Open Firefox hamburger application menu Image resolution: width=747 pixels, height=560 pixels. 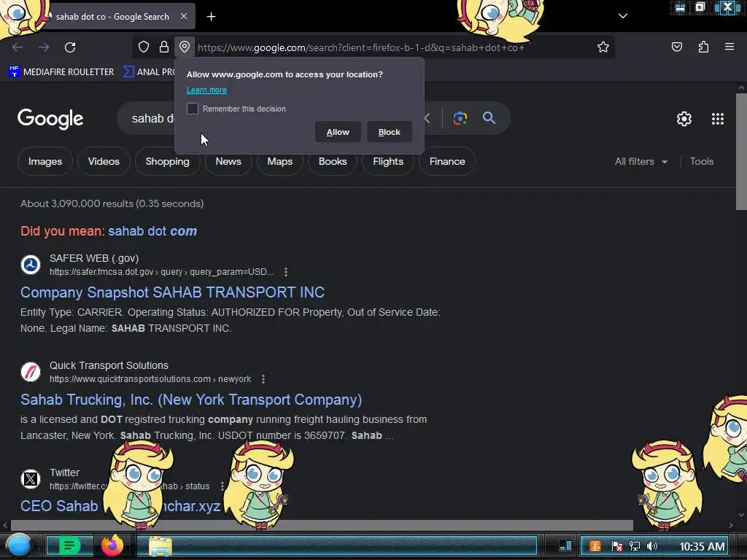pyautogui.click(x=729, y=47)
